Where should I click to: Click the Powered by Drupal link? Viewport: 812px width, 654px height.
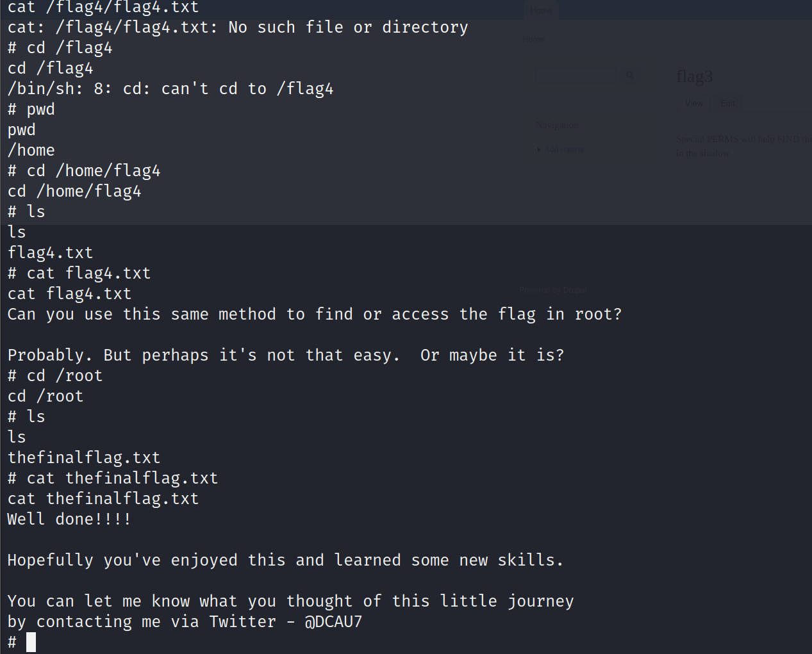click(x=553, y=290)
